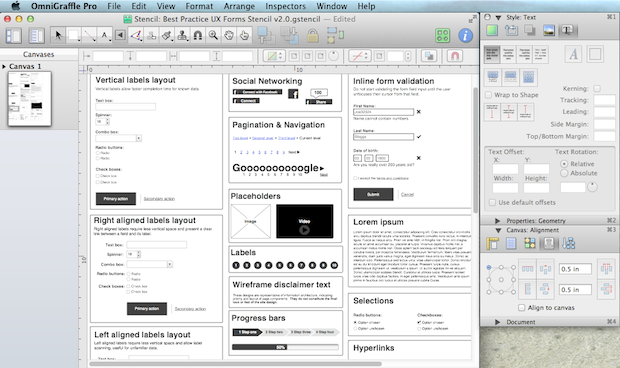The width and height of the screenshot is (620, 368).
Task: Select the Pen tool with triangle icon
Action: (x=136, y=36)
